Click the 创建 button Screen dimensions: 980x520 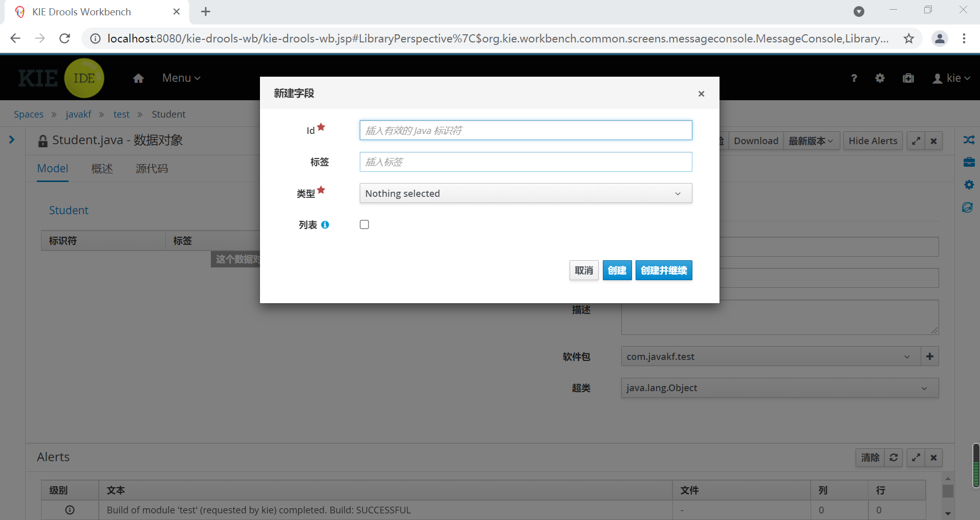pyautogui.click(x=617, y=270)
